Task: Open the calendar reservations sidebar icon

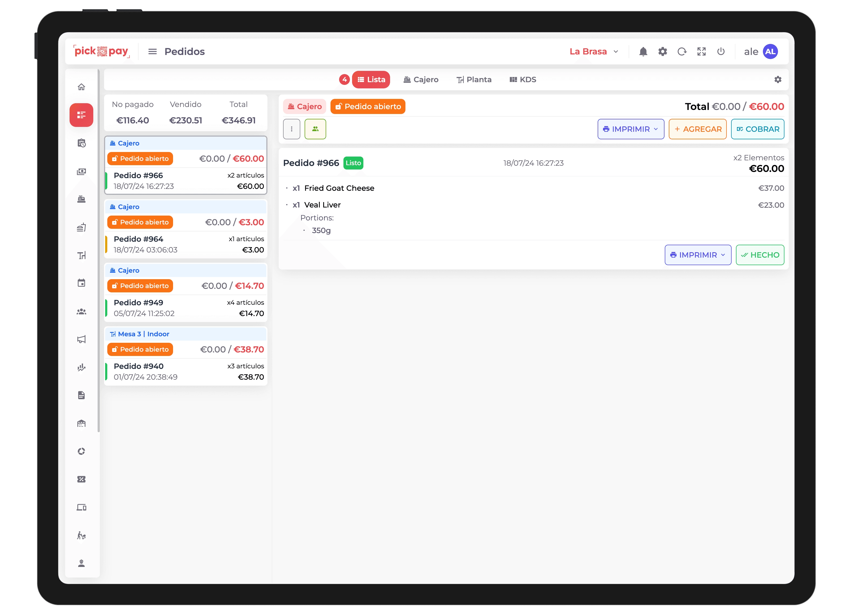Action: 81,283
